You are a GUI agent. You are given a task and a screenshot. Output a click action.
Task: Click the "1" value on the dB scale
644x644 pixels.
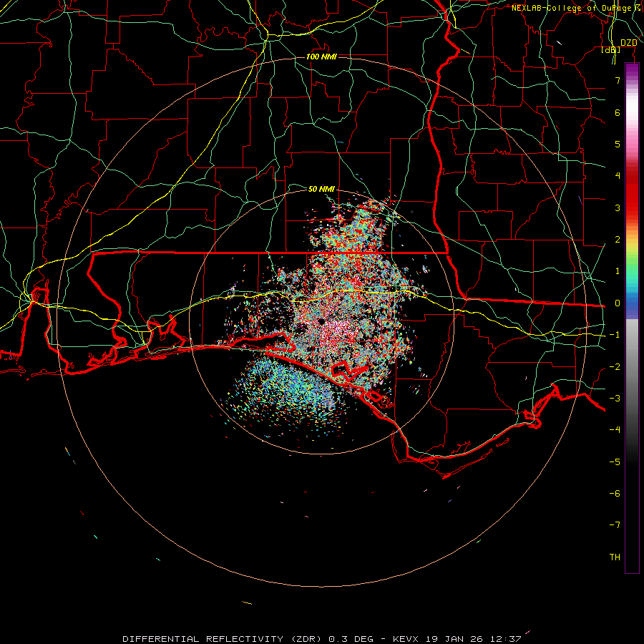pos(618,271)
